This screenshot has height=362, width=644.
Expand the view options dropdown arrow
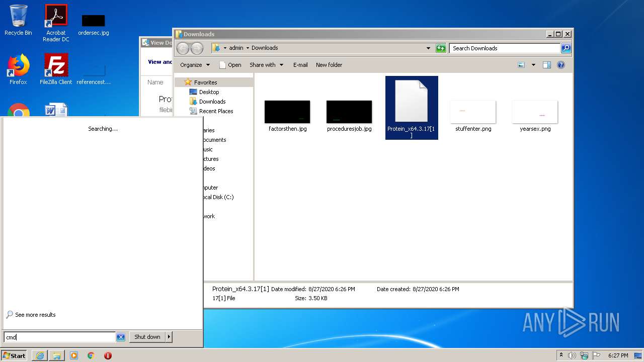point(533,65)
